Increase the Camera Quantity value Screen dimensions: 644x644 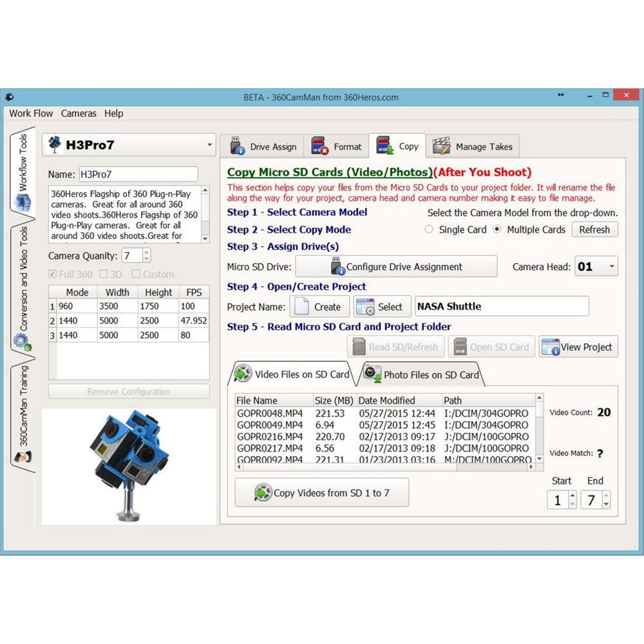coord(146,252)
